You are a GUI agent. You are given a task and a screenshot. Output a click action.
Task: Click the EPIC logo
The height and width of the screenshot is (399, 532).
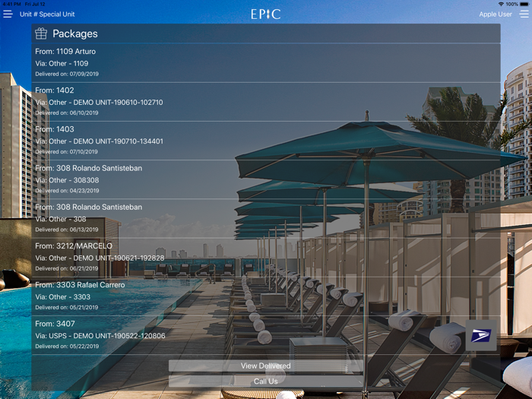tap(266, 14)
